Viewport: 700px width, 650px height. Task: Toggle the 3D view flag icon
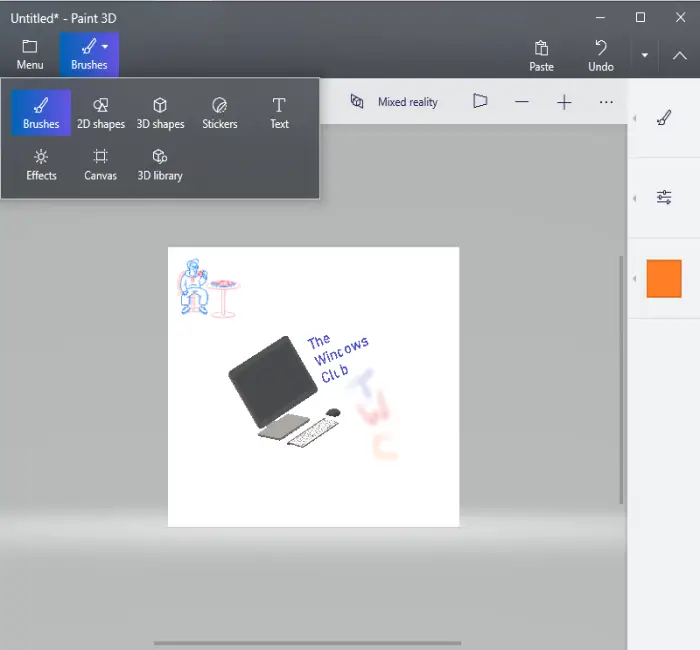click(480, 102)
